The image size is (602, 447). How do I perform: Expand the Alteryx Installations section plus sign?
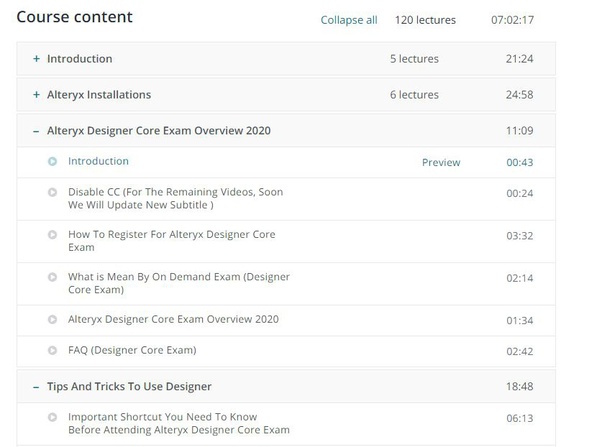[x=36, y=94]
